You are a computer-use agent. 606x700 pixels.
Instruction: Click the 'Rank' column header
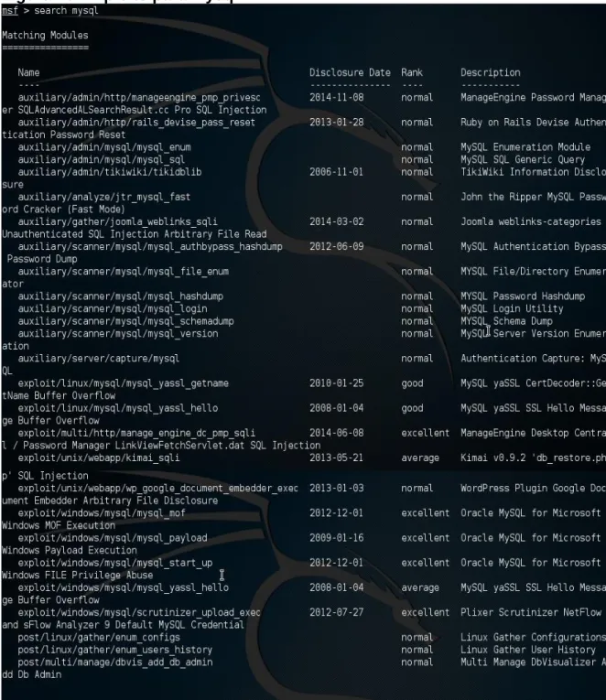(412, 72)
